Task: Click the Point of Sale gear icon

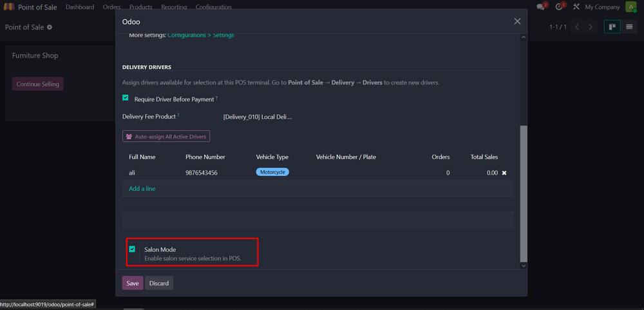Action: click(50, 27)
